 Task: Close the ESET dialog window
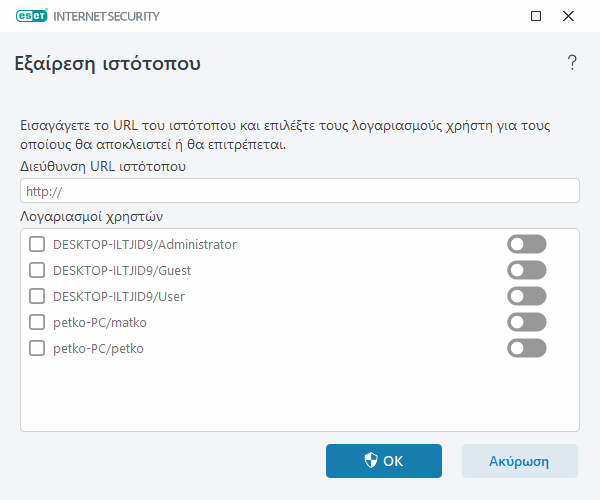[569, 17]
